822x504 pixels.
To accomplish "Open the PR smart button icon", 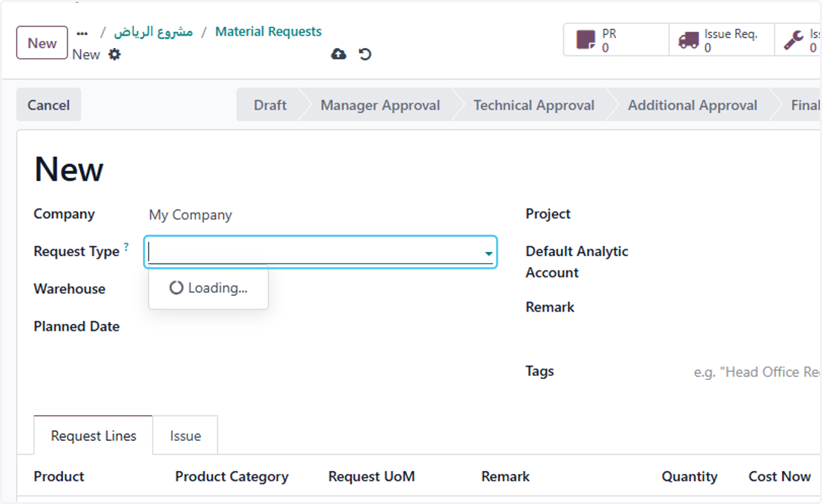I will 586,40.
